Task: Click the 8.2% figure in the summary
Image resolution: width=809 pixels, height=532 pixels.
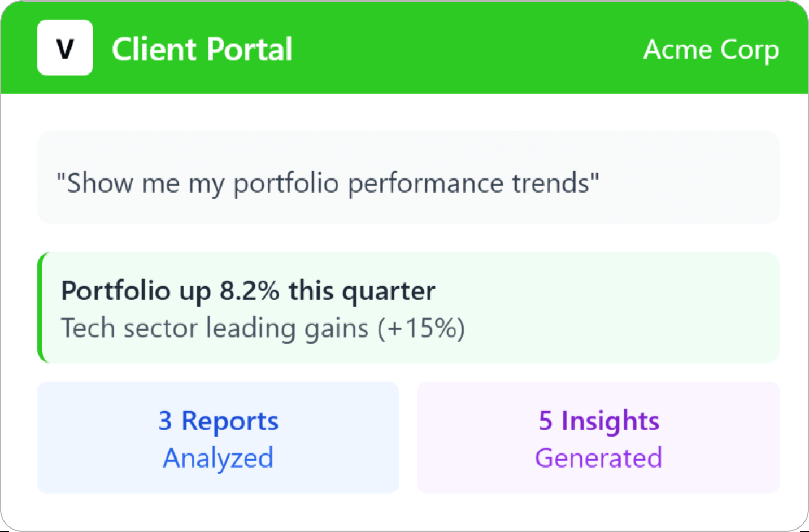Action: tap(249, 291)
